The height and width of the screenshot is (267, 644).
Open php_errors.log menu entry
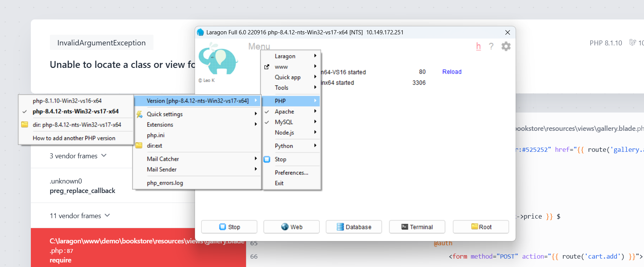coord(197,183)
